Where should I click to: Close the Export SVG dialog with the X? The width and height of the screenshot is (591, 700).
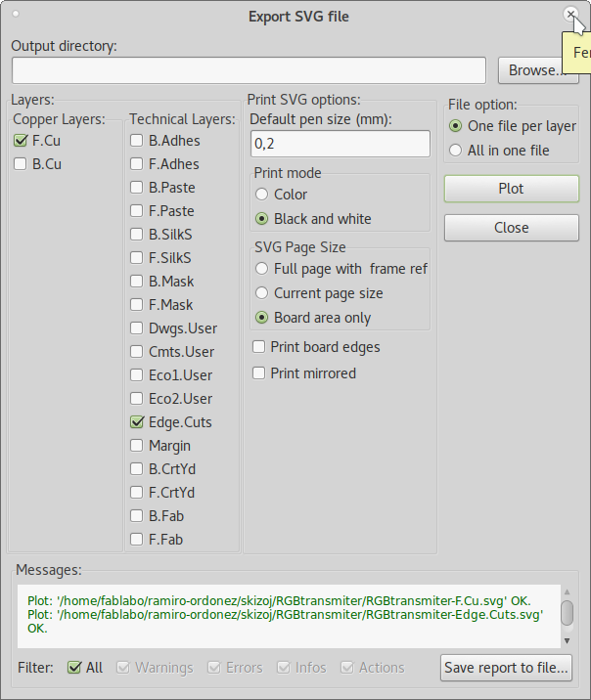(x=570, y=15)
